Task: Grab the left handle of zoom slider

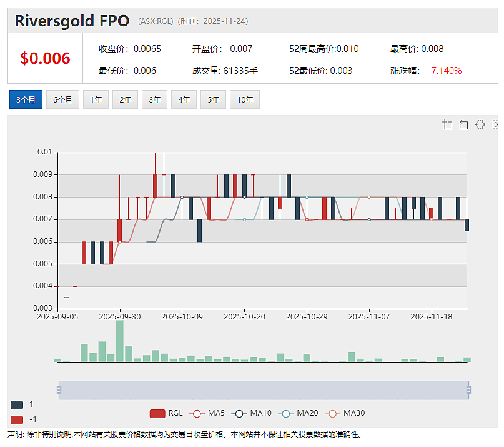Action: coord(59,390)
